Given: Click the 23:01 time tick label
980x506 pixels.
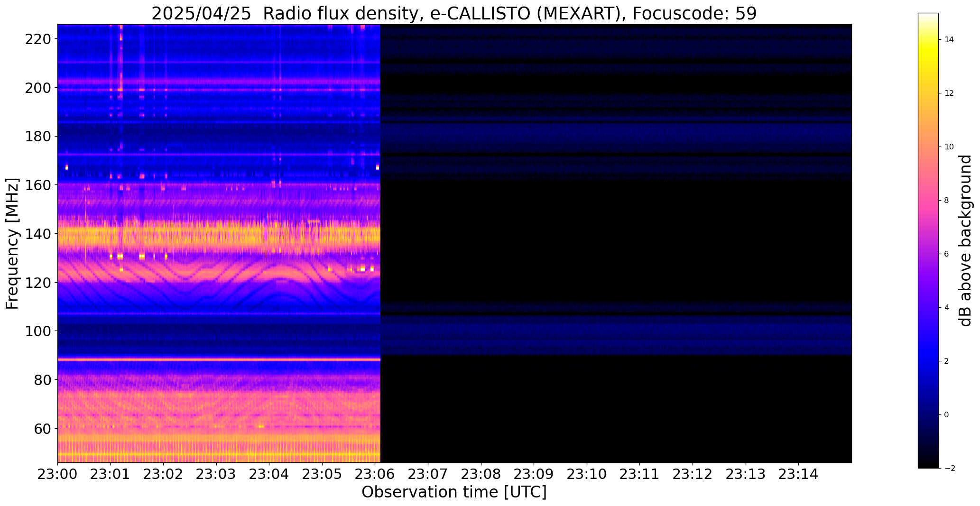Looking at the screenshot, I should tap(111, 474).
